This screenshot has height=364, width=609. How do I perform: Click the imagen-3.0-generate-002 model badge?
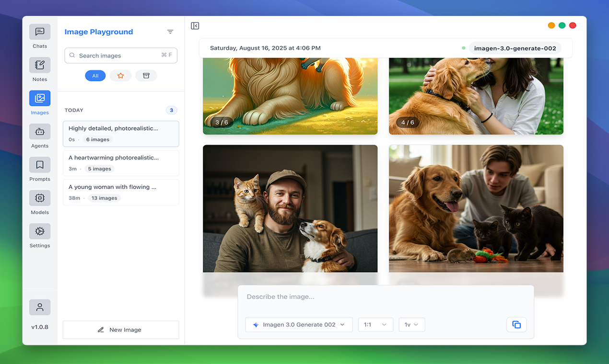coord(515,48)
